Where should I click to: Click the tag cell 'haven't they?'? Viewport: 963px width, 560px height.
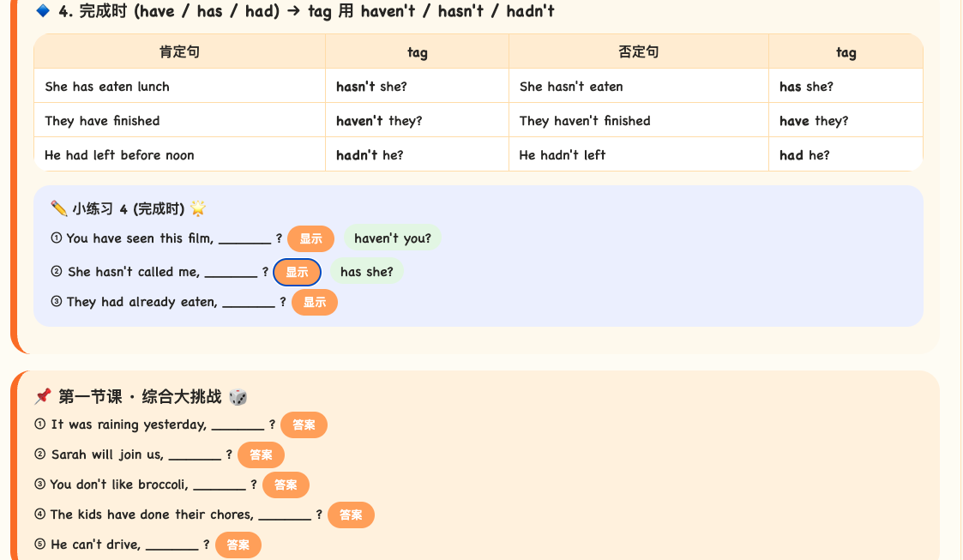tap(417, 120)
